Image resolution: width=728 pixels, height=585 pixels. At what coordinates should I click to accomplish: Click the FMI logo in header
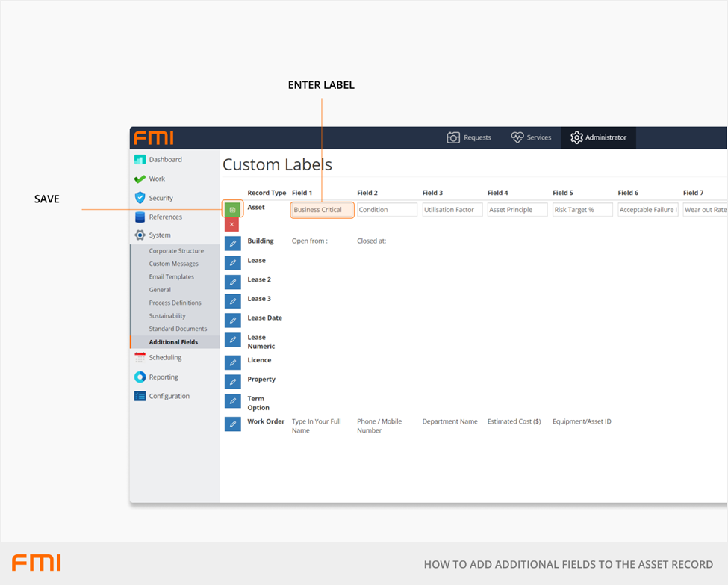[x=154, y=138]
